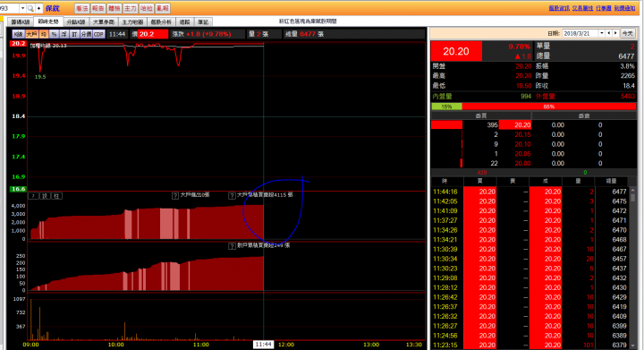Viewport: 644px width, 350px height.
Task: Click the 看法 button in top bar
Action: (x=81, y=8)
